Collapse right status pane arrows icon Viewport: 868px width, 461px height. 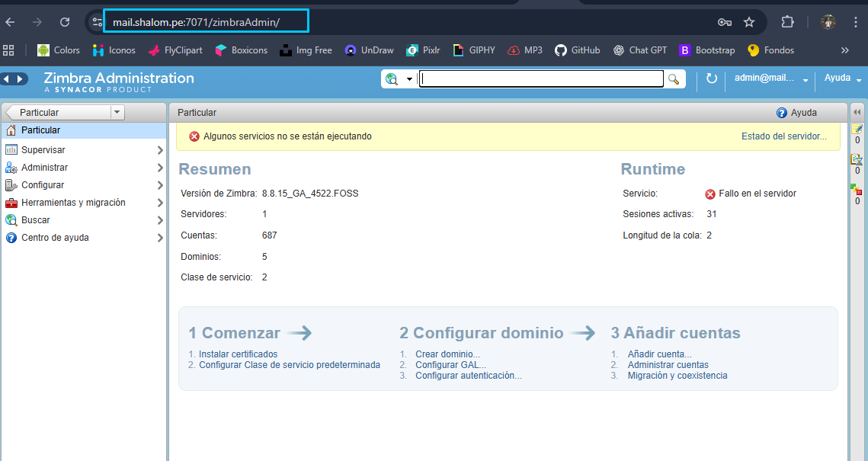point(857,112)
